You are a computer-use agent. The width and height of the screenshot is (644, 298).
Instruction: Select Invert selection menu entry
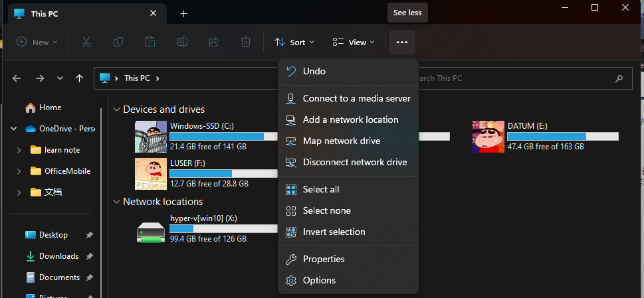click(x=334, y=232)
